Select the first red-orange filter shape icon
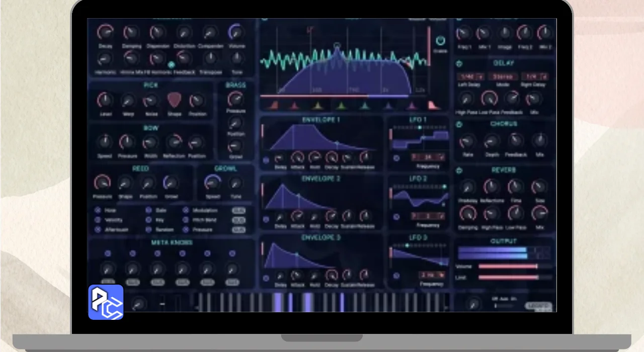The image size is (644, 352). point(273,106)
